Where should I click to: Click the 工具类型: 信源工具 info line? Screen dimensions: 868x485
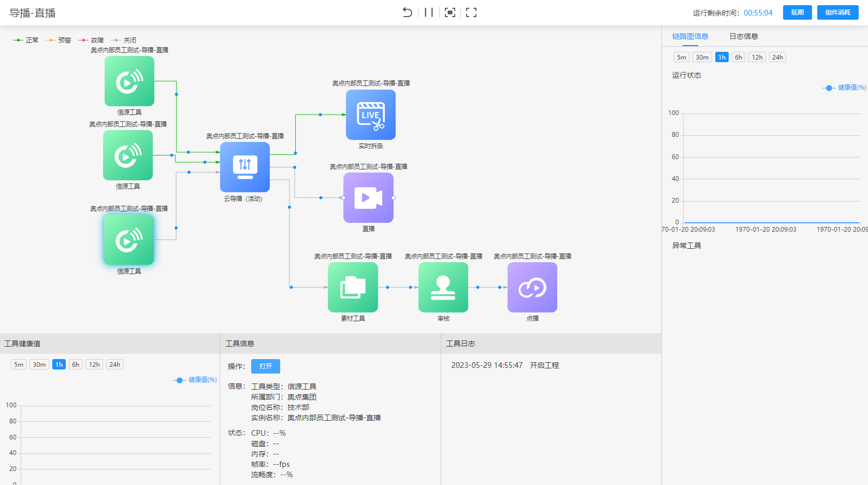(284, 387)
